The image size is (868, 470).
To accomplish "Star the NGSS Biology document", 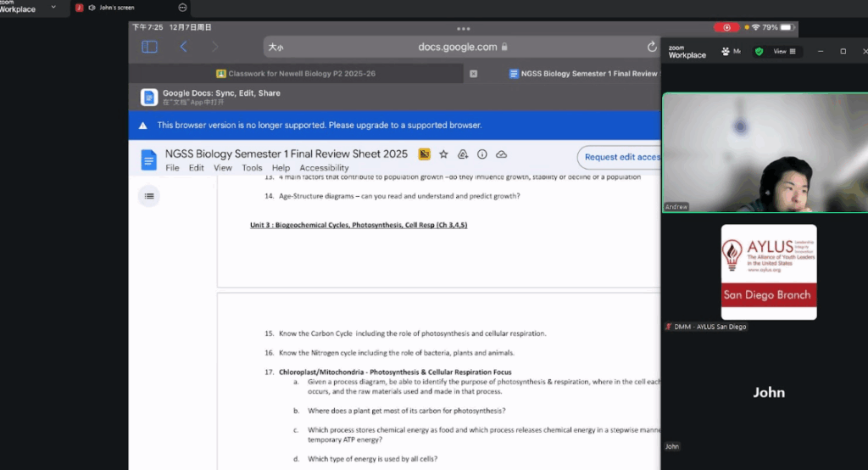I will coord(443,154).
